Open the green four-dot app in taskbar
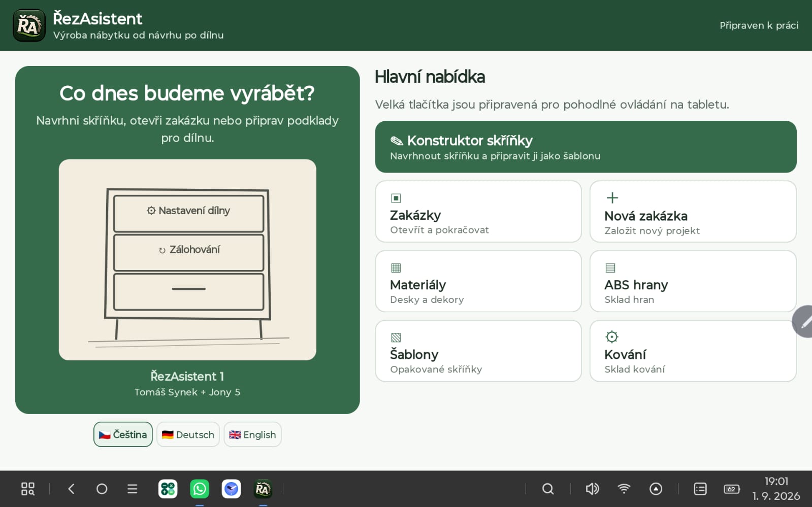Screen dimensions: 812x507 (x=168, y=489)
